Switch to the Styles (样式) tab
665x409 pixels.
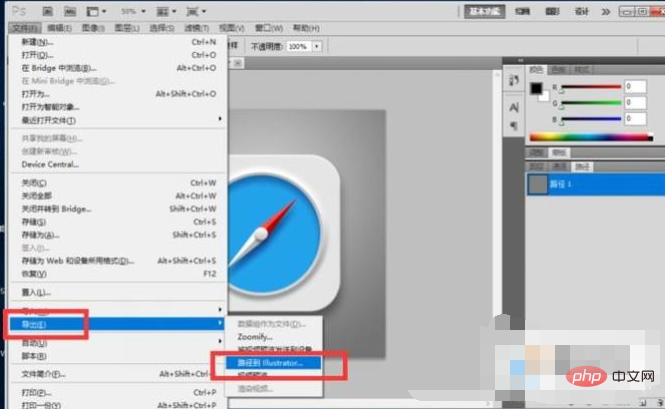pos(581,70)
